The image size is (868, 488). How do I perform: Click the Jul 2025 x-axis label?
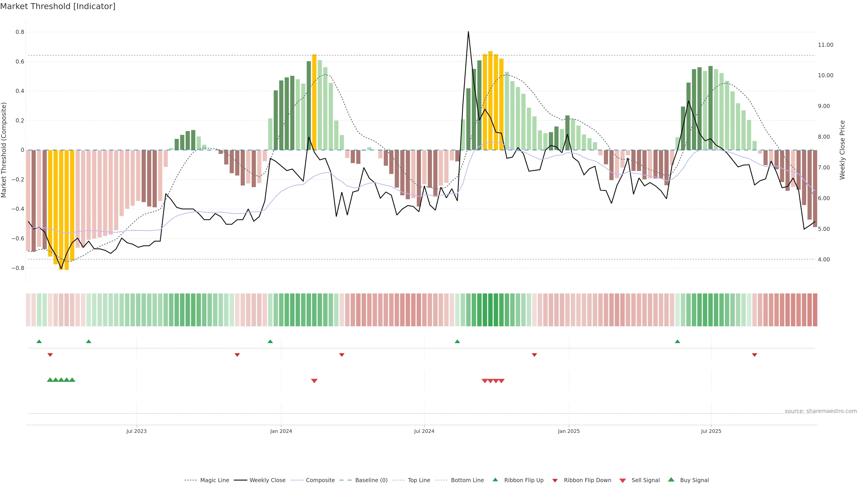(x=711, y=431)
